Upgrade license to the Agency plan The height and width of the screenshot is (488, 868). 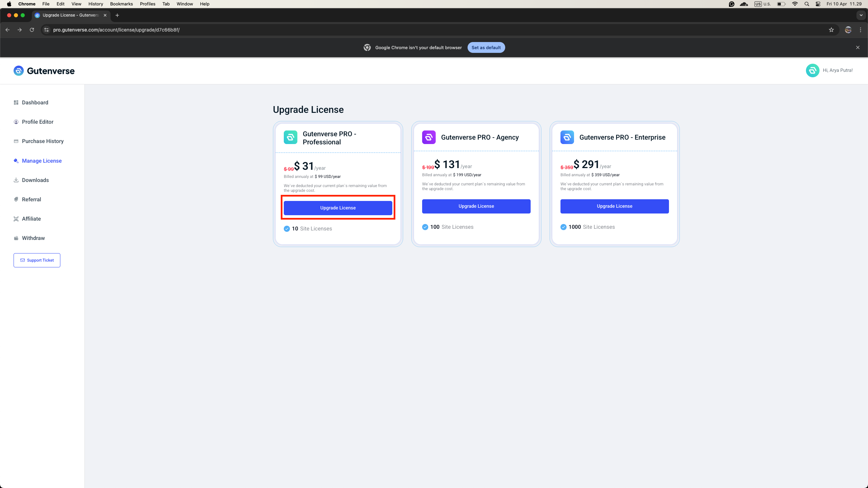tap(476, 206)
